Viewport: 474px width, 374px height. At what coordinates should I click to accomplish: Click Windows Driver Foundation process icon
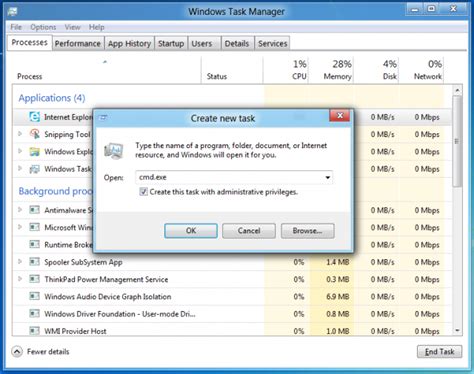pos(34,314)
